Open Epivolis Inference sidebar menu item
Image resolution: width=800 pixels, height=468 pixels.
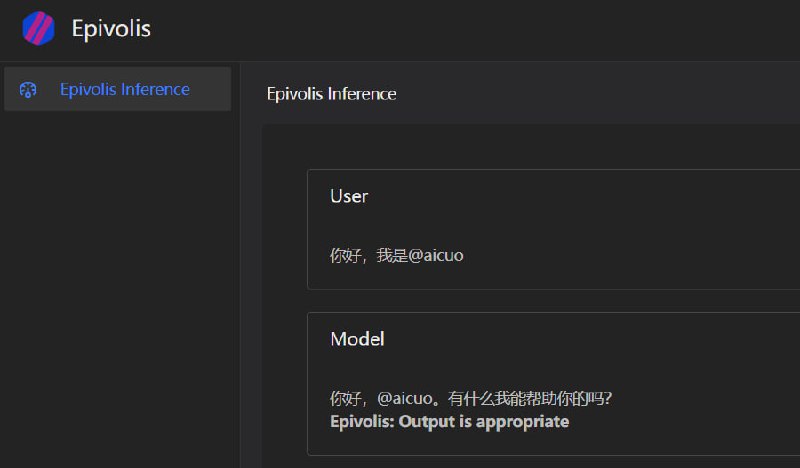coord(117,89)
